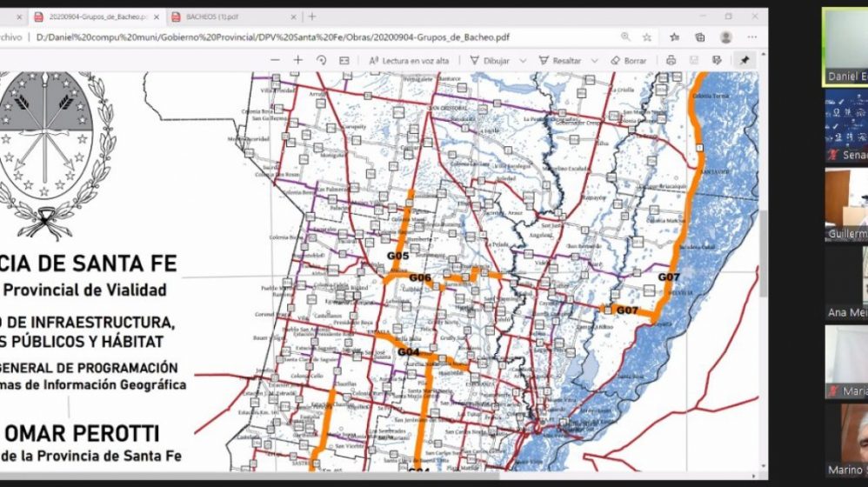Open the browser profile icon

click(725, 37)
